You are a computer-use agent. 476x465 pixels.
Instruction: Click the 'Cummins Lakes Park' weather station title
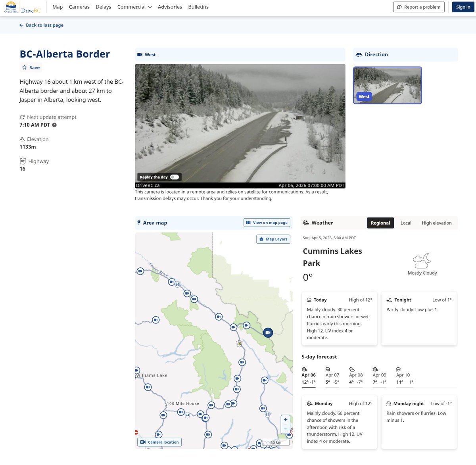332,257
